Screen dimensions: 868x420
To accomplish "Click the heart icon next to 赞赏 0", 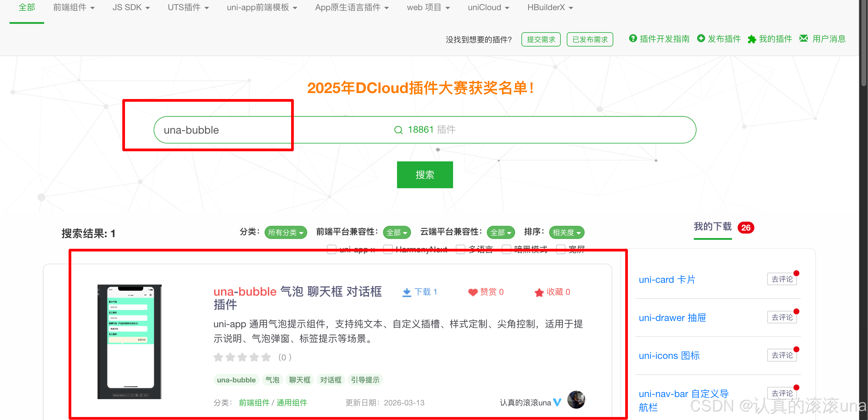I will 473,292.
